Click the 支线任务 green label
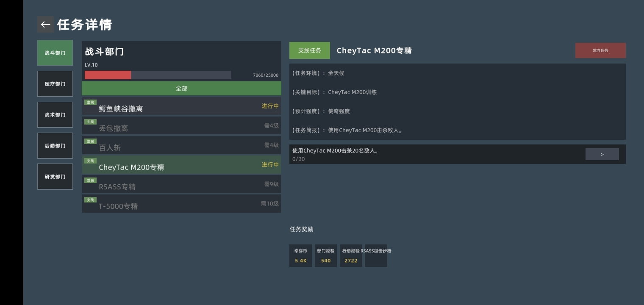Viewport: 644px width, 305px height. pos(310,50)
